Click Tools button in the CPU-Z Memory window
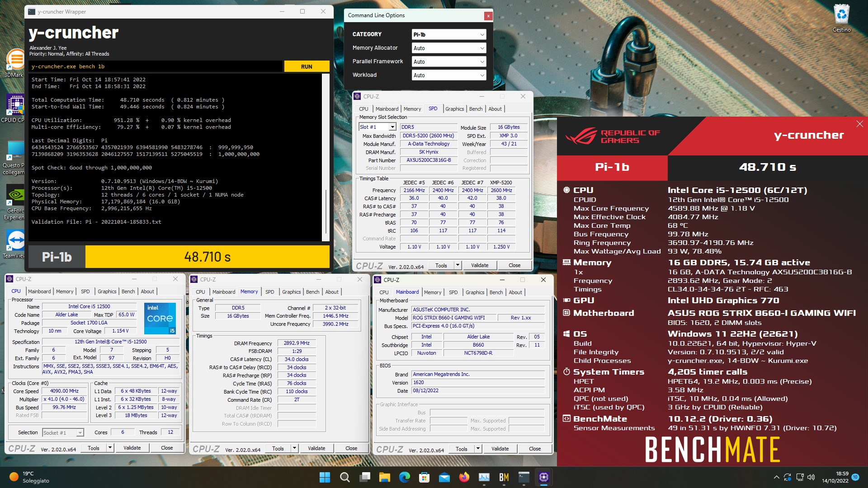Viewport: 868px width, 488px height. click(x=278, y=448)
